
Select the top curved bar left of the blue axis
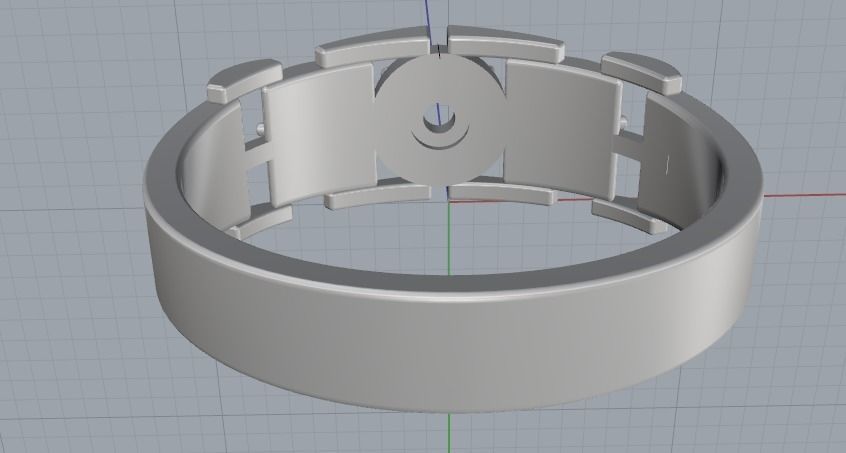[x=373, y=47]
